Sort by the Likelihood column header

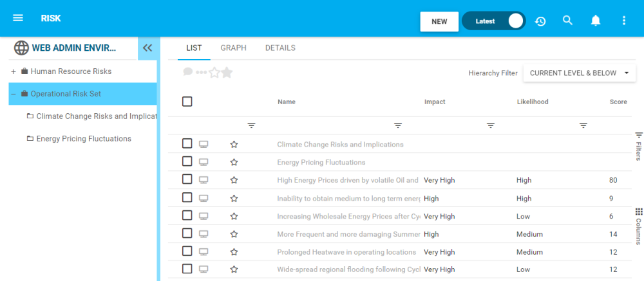coord(533,102)
